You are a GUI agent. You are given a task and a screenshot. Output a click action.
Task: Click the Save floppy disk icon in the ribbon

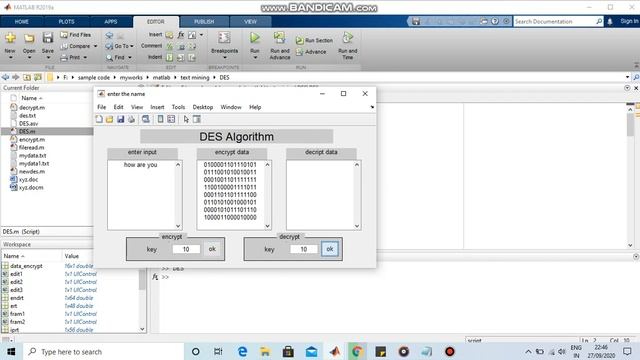tap(48, 38)
